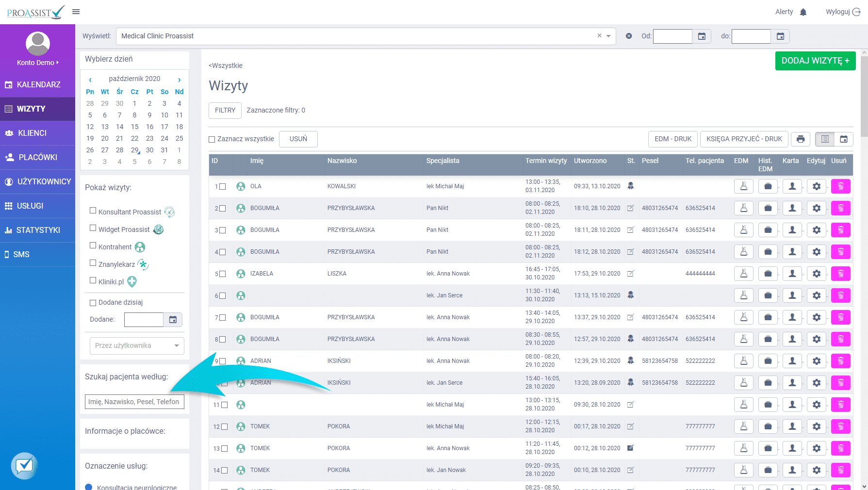Go to next month in calendar
Image resolution: width=868 pixels, height=490 pixels.
coord(179,80)
